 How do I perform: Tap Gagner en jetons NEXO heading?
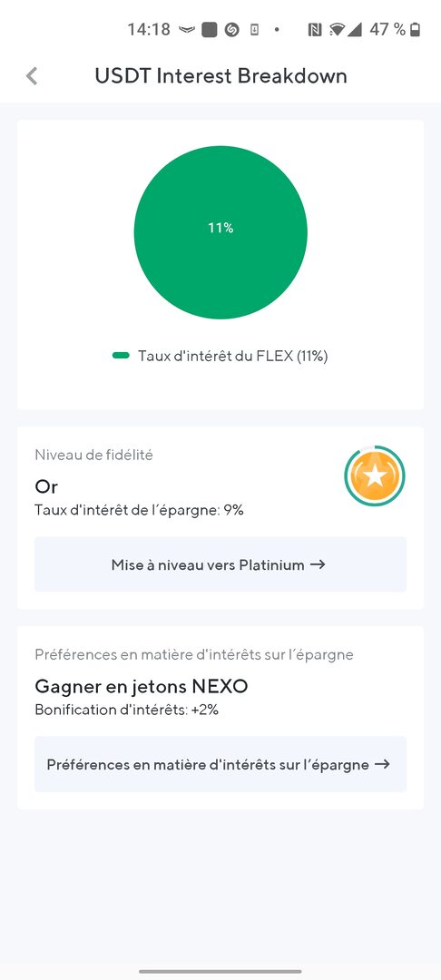[142, 687]
